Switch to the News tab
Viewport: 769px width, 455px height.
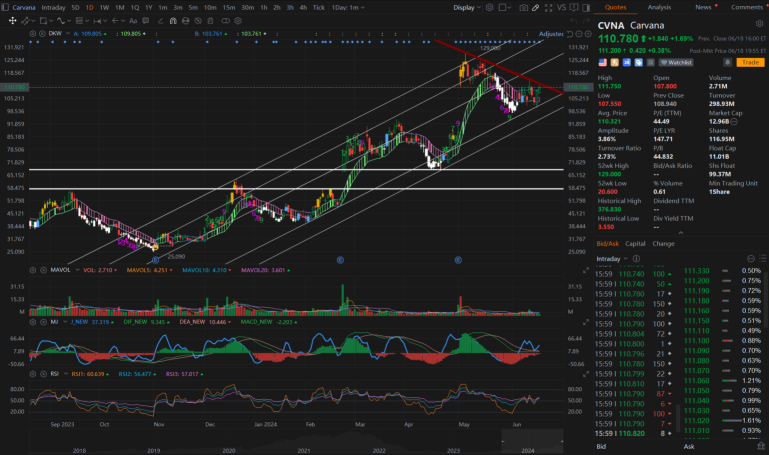click(x=703, y=7)
